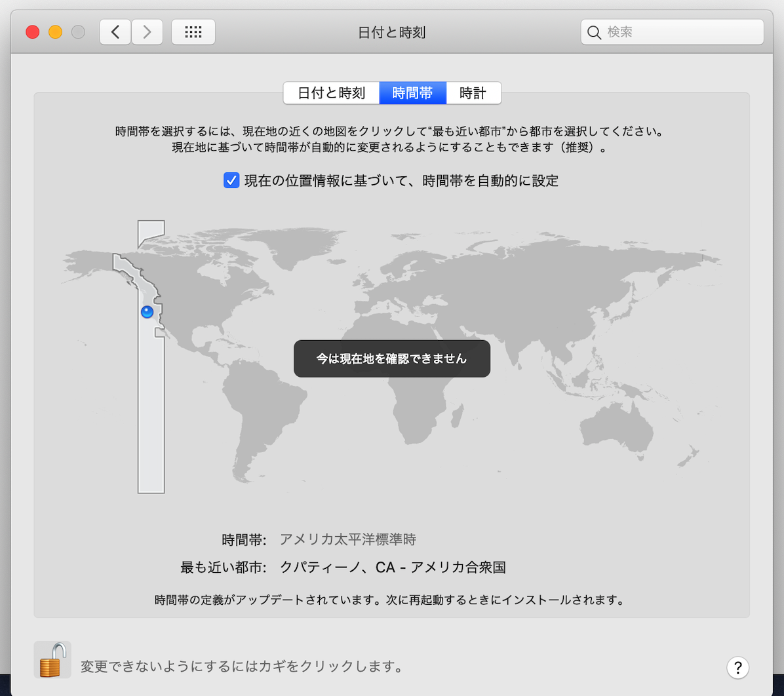The height and width of the screenshot is (696, 784).
Task: Click the back navigation arrow
Action: 115,32
